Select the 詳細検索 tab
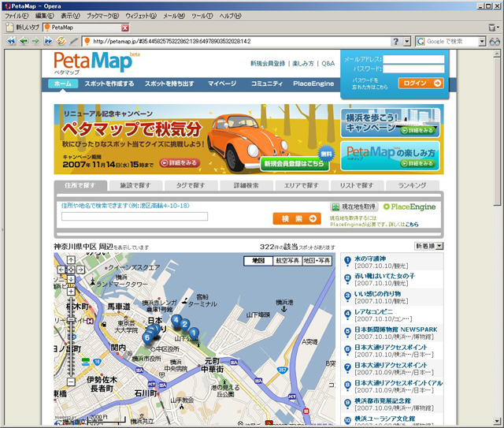Screen dimensions: 504x428 [246, 185]
